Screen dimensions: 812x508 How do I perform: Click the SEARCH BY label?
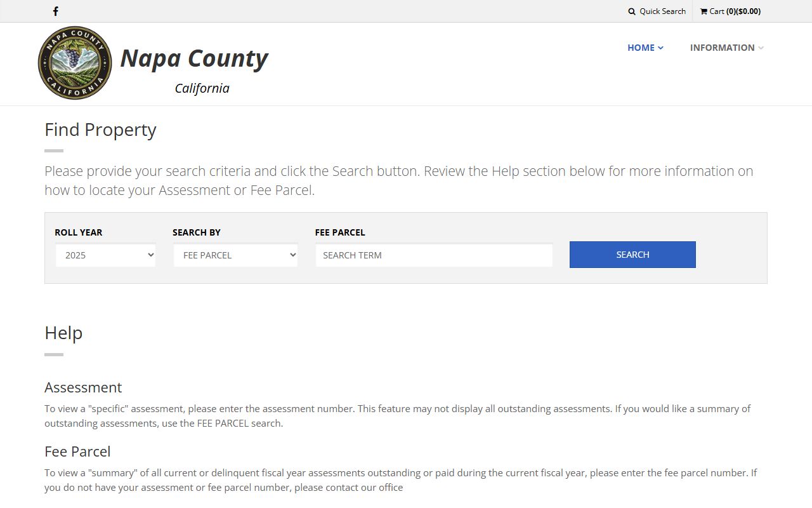coord(197,232)
